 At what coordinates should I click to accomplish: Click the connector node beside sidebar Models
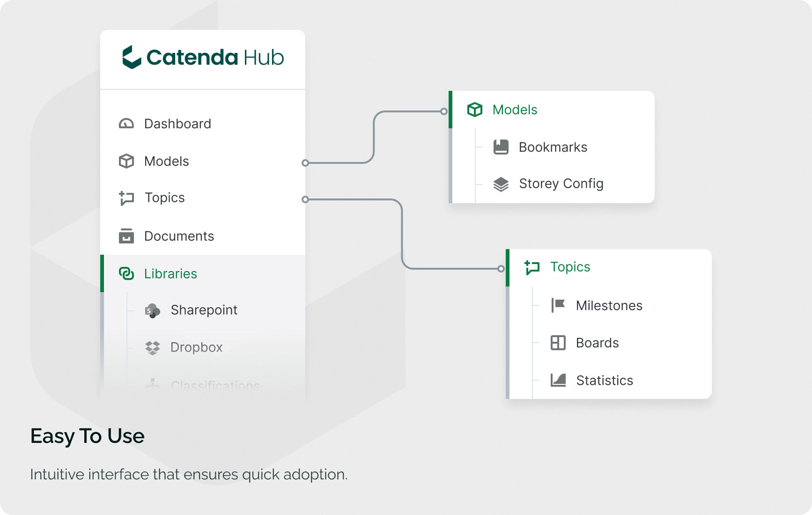pos(305,163)
